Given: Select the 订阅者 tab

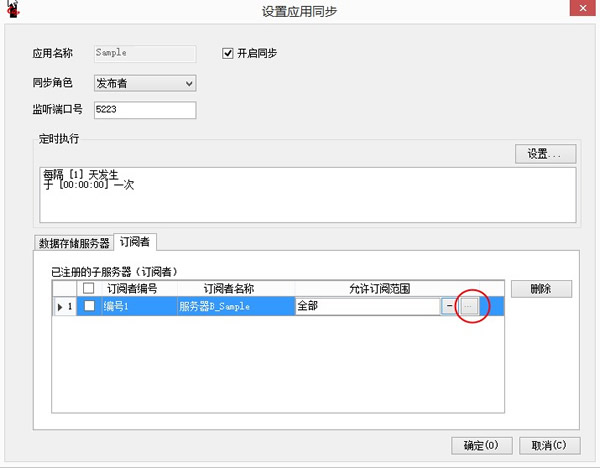Looking at the screenshot, I should (x=137, y=242).
